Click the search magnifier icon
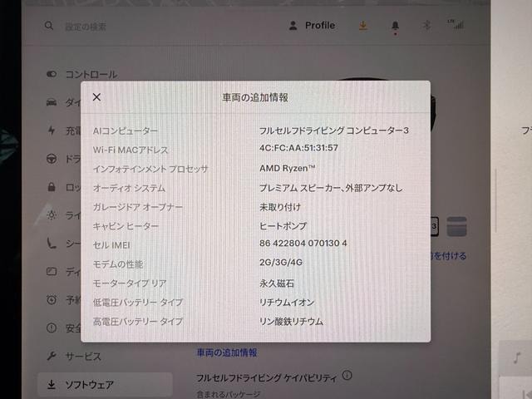The width and height of the screenshot is (532, 399). [x=49, y=26]
